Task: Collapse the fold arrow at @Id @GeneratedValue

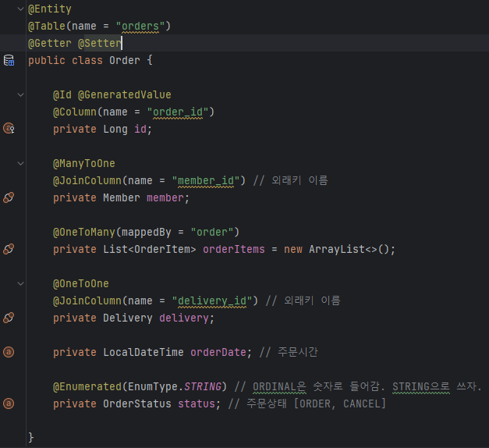Action: pyautogui.click(x=20, y=94)
